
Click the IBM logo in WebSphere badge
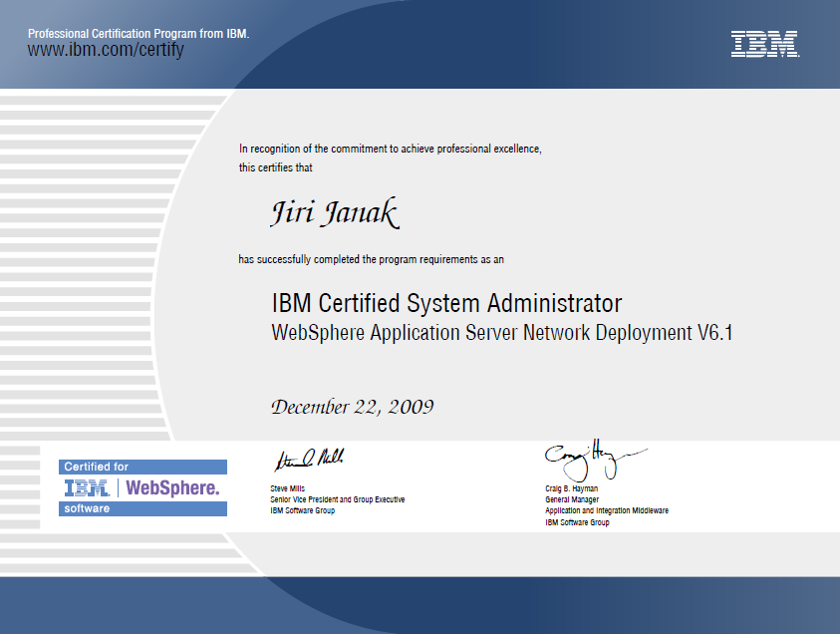pyautogui.click(x=87, y=487)
